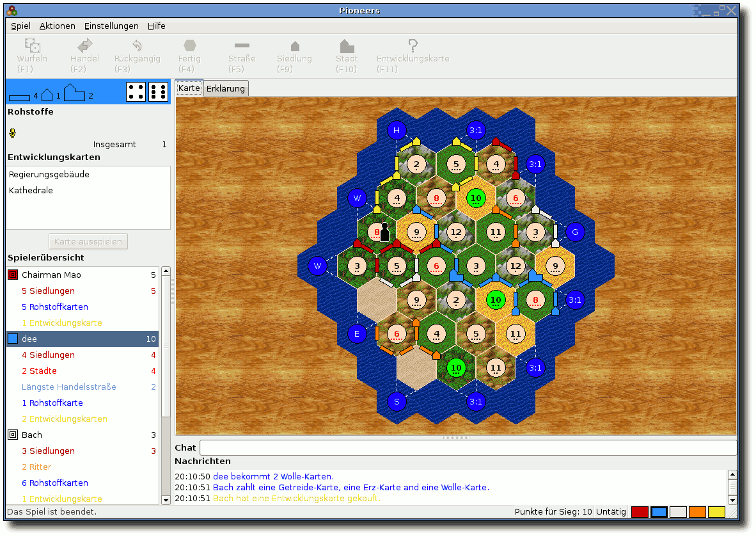Click the grain resource icon under Rohstoffe

tap(13, 132)
